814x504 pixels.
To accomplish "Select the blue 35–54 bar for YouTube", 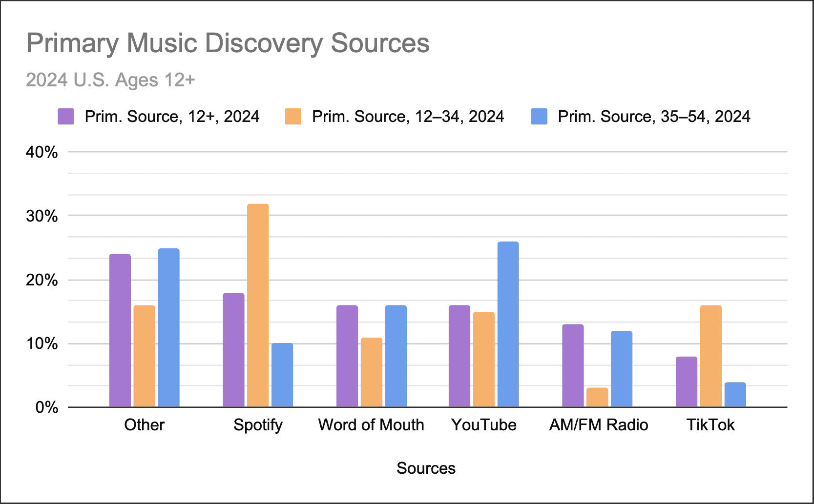I will pos(508,324).
